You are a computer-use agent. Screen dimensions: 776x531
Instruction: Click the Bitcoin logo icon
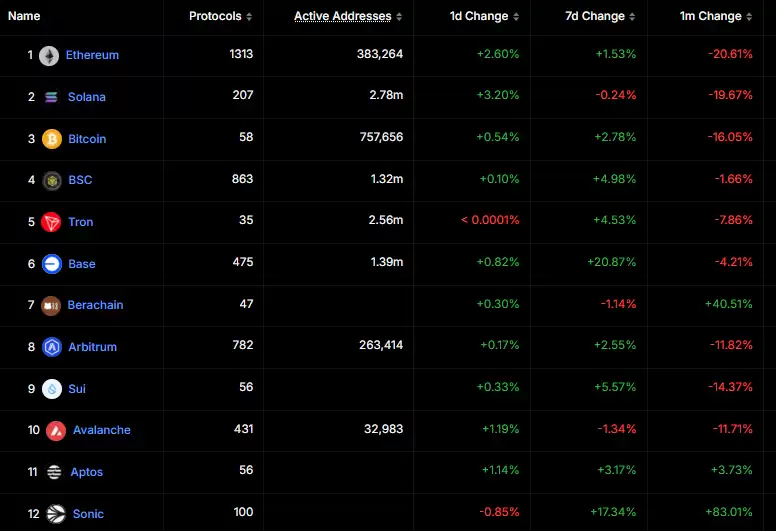[x=51, y=139]
